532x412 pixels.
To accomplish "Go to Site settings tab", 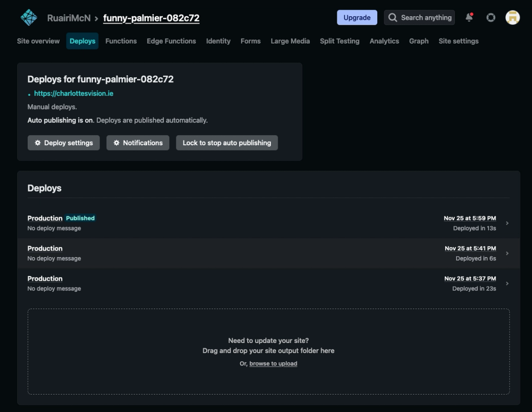I will (459, 41).
